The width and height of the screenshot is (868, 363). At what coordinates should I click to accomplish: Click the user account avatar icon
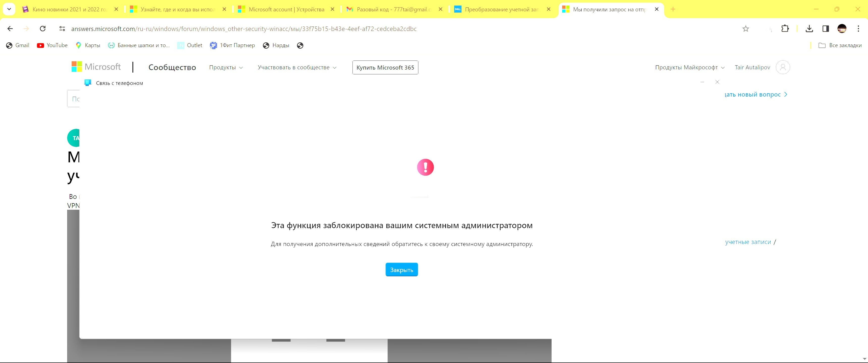[x=783, y=67]
